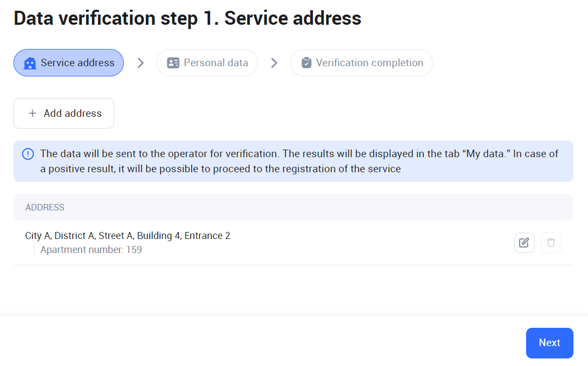Click the plus icon in Add address
This screenshot has width=588, height=366.
(32, 114)
